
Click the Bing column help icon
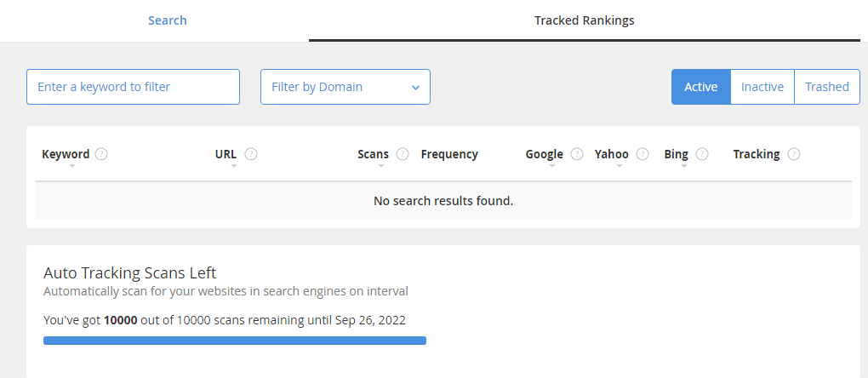(702, 154)
